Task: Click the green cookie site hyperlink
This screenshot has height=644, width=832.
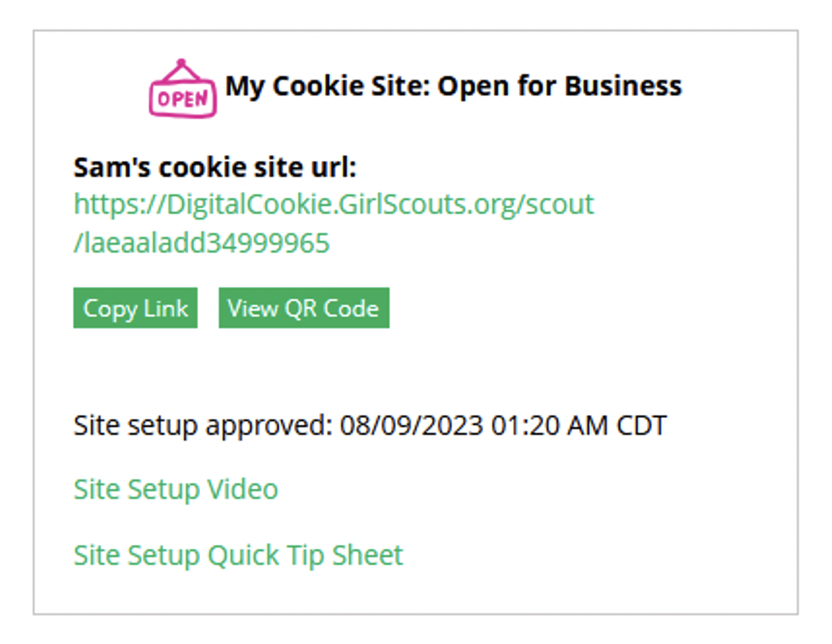Action: (x=334, y=204)
